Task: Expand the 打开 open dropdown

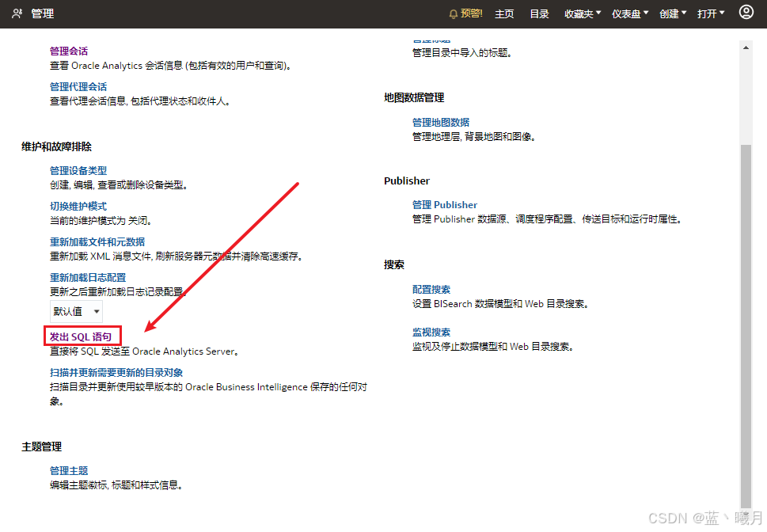Action: (711, 13)
